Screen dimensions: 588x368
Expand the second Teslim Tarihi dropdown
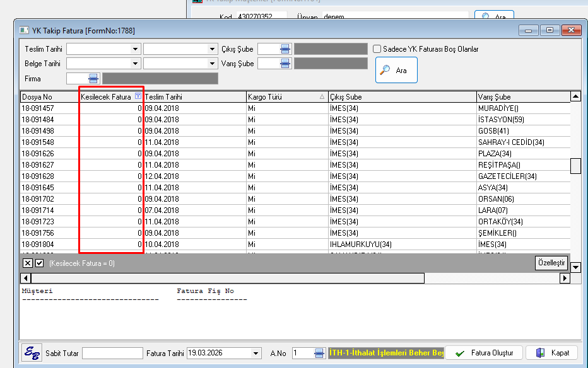tap(212, 49)
